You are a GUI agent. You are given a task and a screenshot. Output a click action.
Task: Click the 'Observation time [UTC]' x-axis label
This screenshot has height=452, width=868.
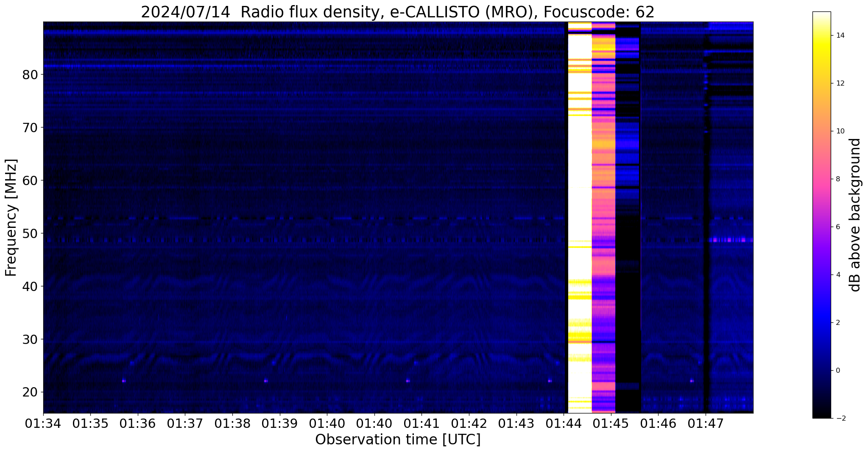398,440
